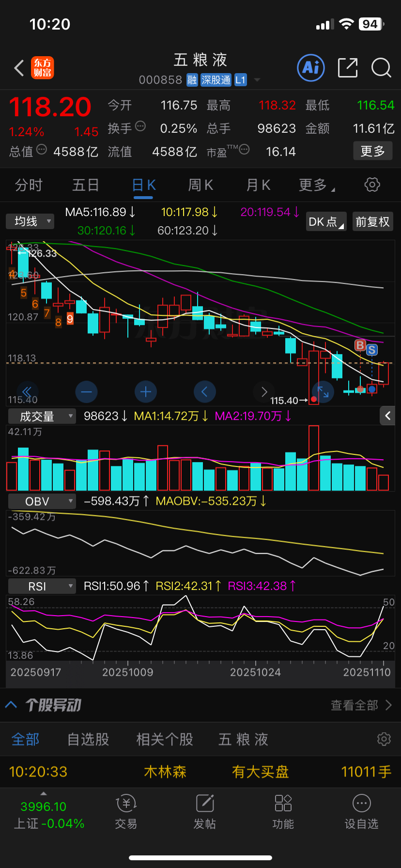
Task: Move chart right with arrow button
Action: click(x=264, y=391)
